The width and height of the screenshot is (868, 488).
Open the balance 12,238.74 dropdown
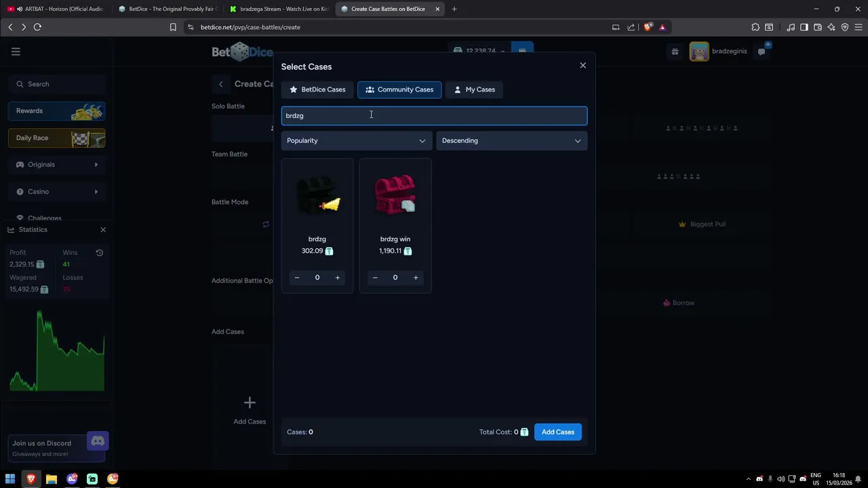pyautogui.click(x=479, y=52)
